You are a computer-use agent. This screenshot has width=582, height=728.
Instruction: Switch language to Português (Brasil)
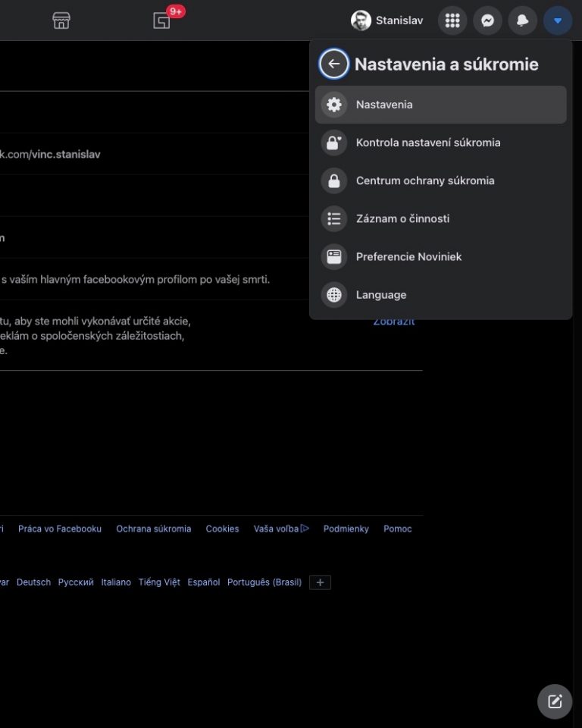264,582
